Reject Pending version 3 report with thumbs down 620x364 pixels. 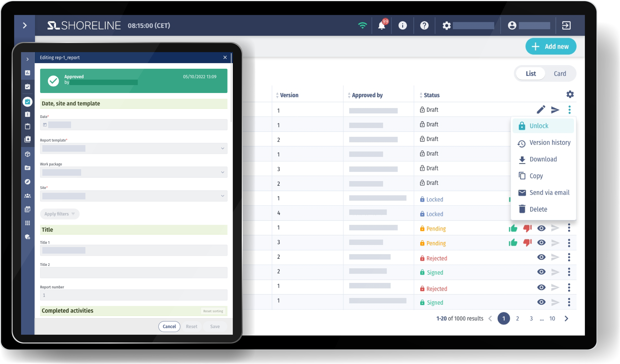(x=527, y=243)
